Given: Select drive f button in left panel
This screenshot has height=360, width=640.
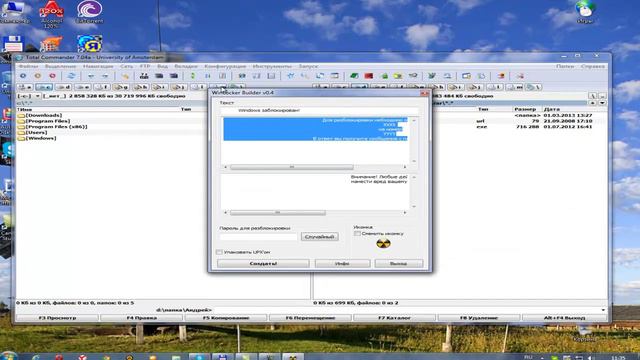Looking at the screenshot, I should [102, 87].
